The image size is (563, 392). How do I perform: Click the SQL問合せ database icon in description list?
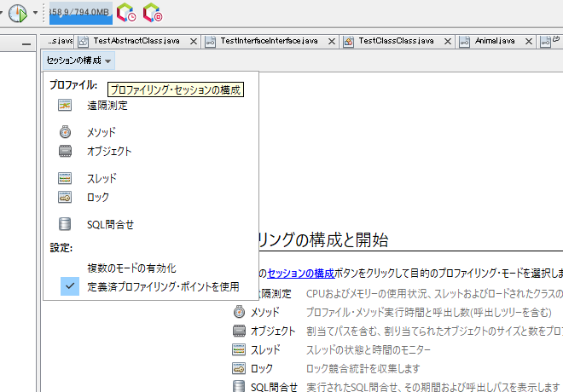239,387
